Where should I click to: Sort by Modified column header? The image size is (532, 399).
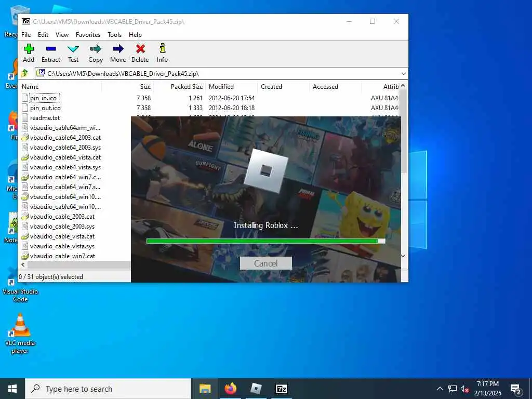coord(231,87)
